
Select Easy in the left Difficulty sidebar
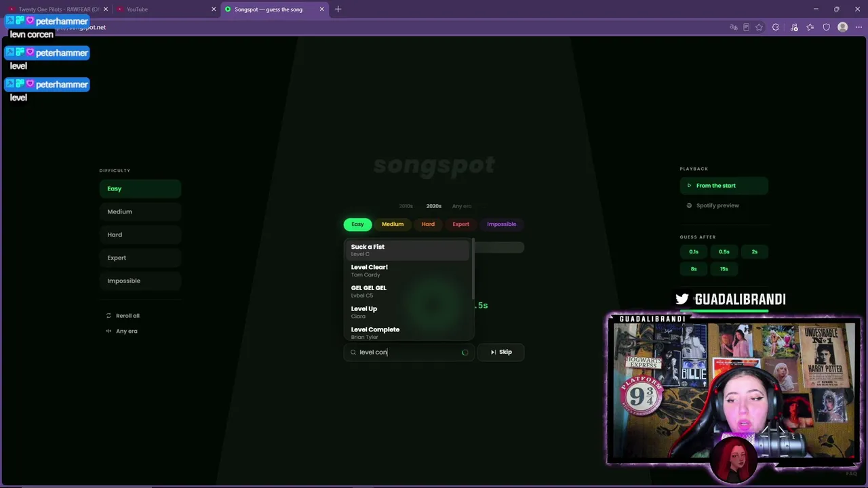(140, 188)
